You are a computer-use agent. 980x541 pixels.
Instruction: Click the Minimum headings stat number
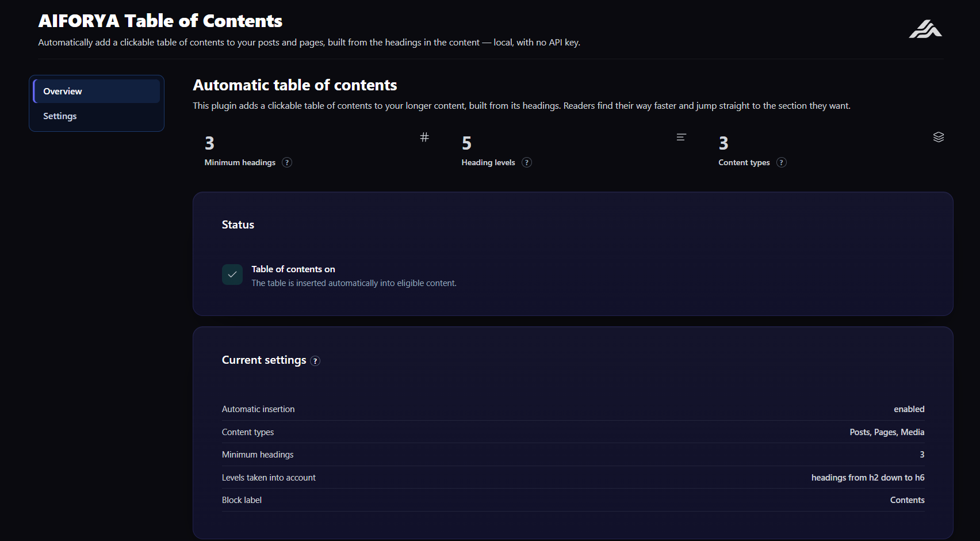209,143
